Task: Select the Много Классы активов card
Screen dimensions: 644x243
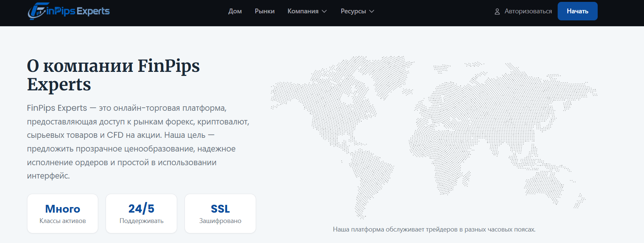Action: pos(63,214)
